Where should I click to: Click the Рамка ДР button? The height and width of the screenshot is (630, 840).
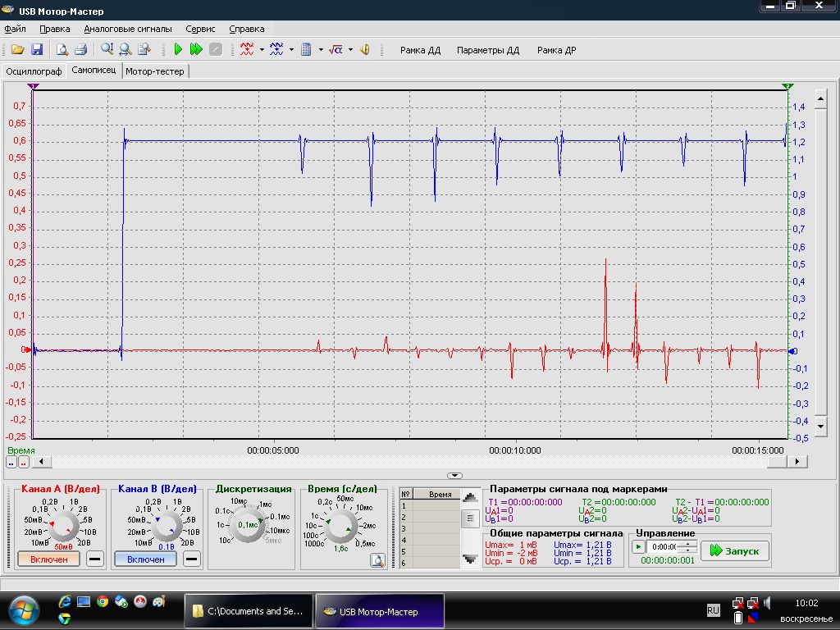coord(557,50)
